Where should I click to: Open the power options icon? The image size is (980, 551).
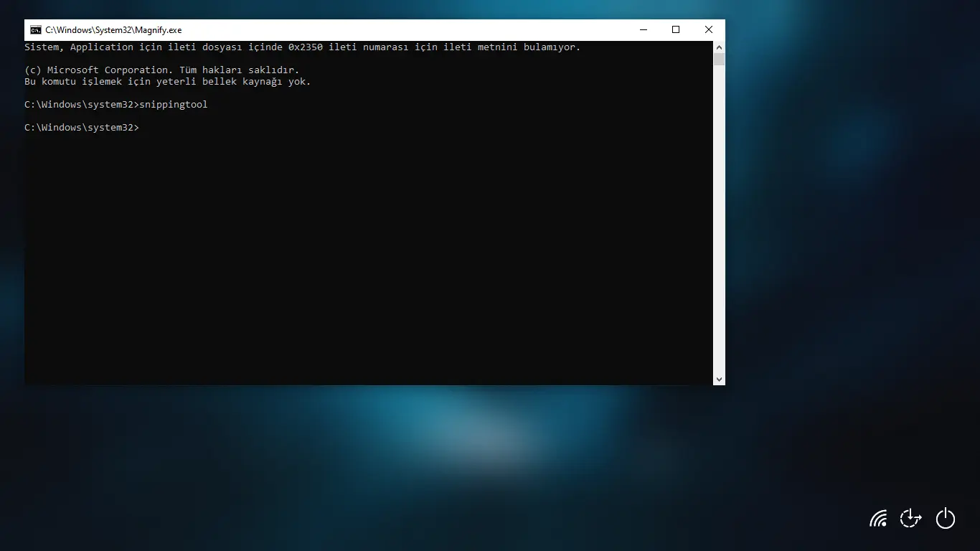click(946, 518)
